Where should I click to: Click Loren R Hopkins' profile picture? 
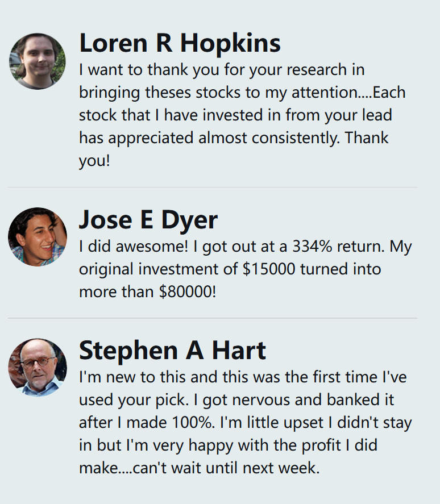coord(37,61)
